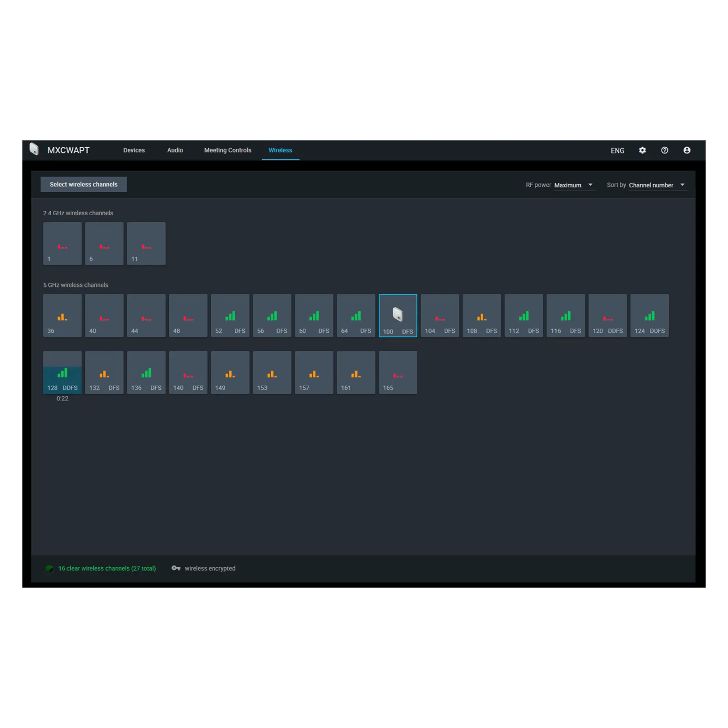
Task: Choose channel 64 DFS tile
Action: click(356, 315)
